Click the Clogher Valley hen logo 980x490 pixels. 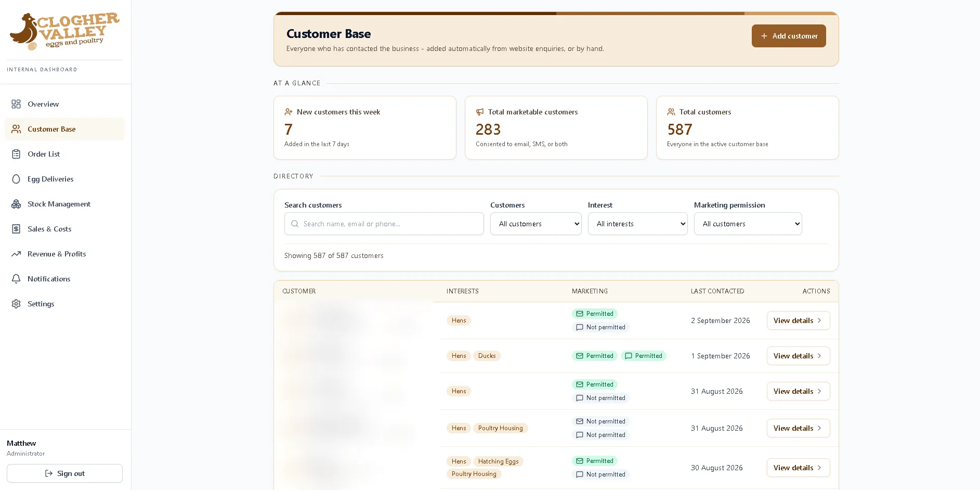tap(64, 31)
